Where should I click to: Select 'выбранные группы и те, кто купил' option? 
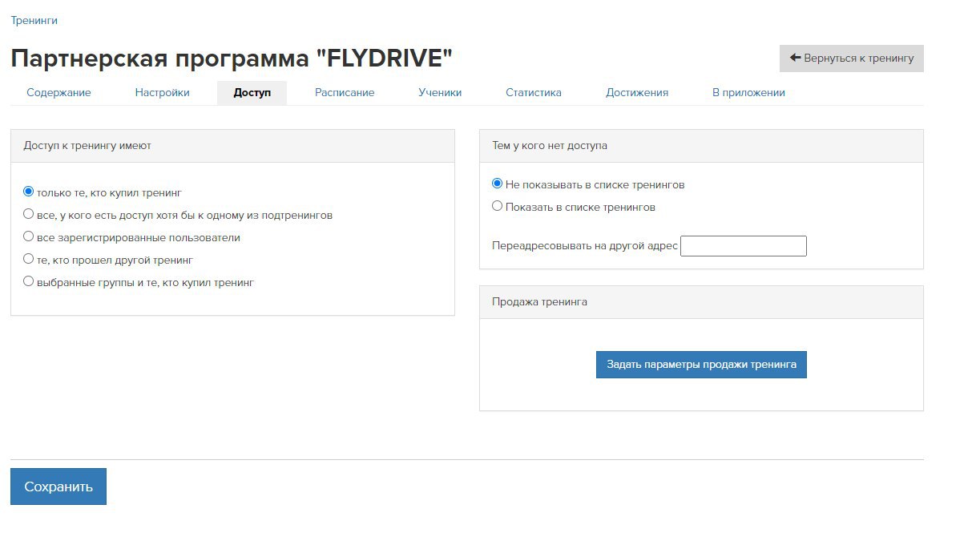[29, 281]
